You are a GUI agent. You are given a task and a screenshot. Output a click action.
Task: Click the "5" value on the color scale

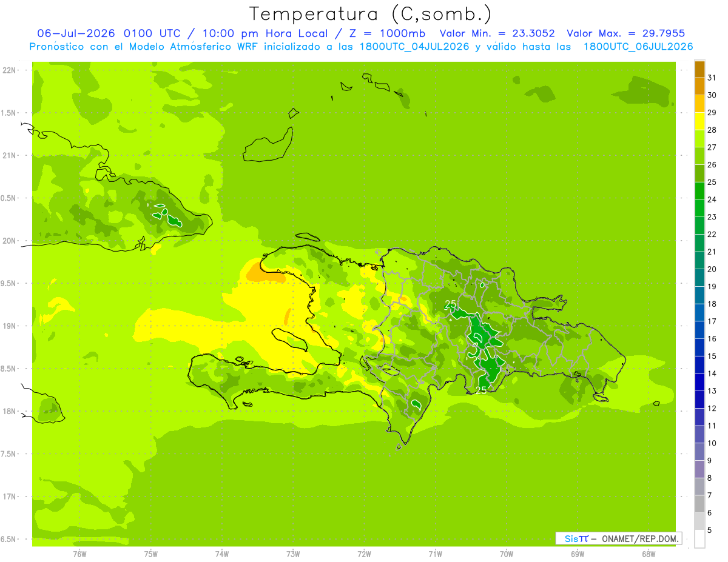click(710, 530)
